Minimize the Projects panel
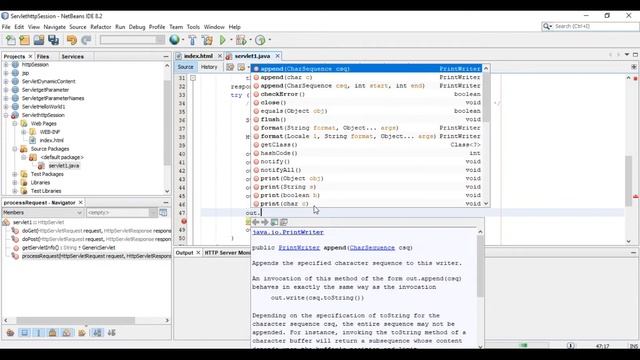The width and height of the screenshot is (640, 360). (166, 56)
